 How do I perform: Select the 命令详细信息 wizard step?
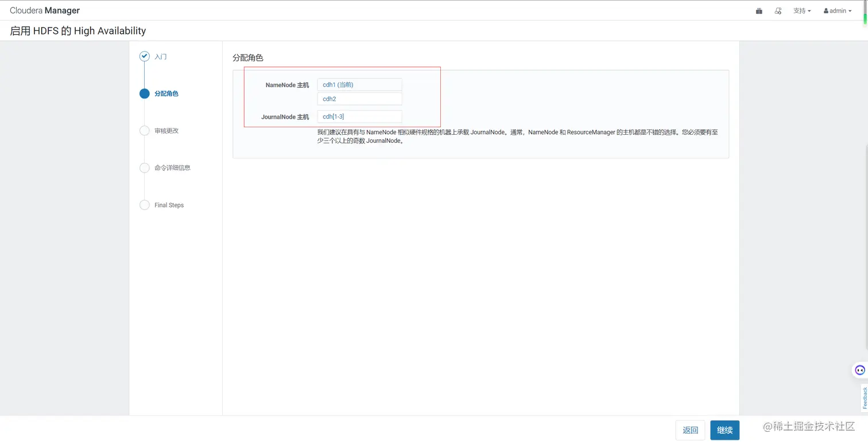pos(172,168)
